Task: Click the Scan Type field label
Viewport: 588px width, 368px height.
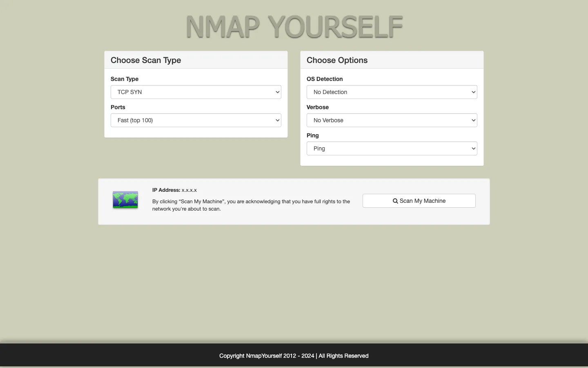Action: point(125,79)
